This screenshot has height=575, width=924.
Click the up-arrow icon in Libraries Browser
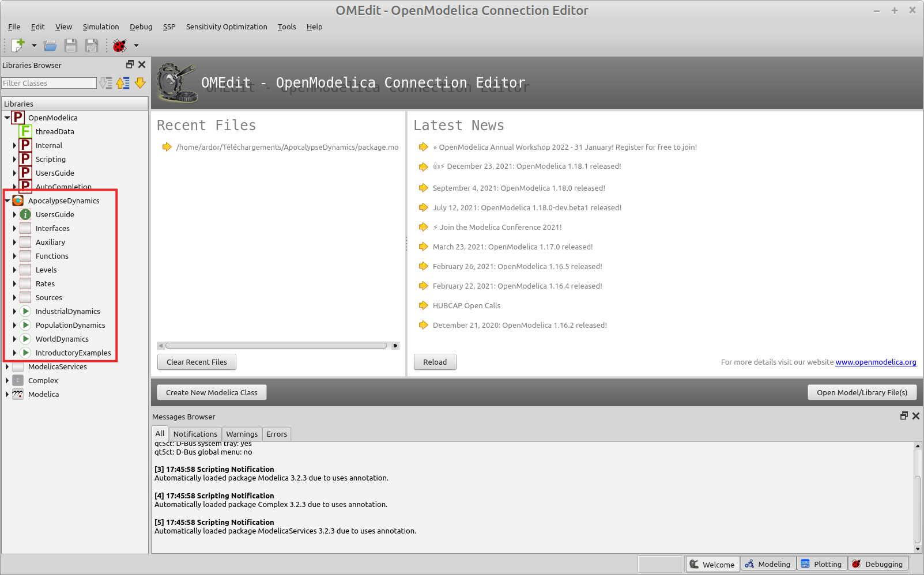123,83
